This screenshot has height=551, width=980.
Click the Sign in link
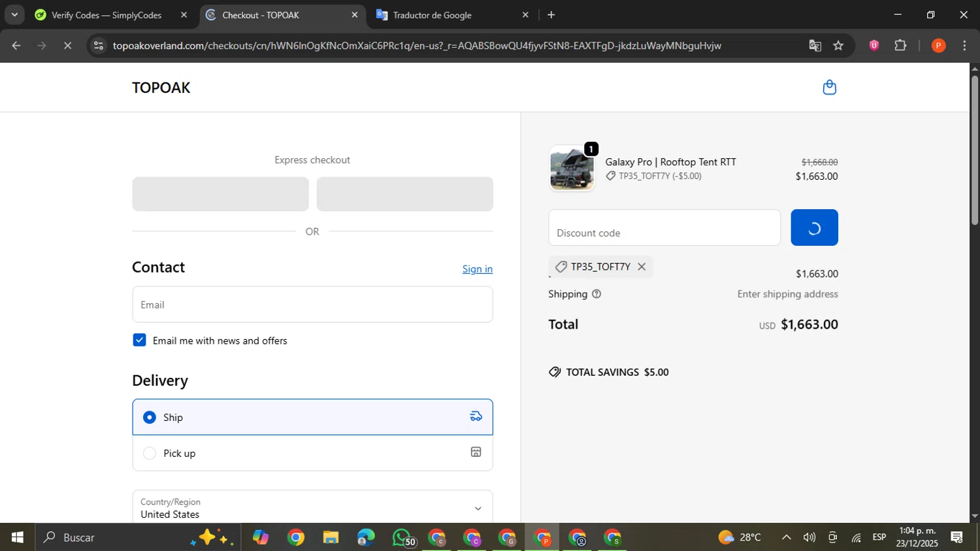click(478, 269)
